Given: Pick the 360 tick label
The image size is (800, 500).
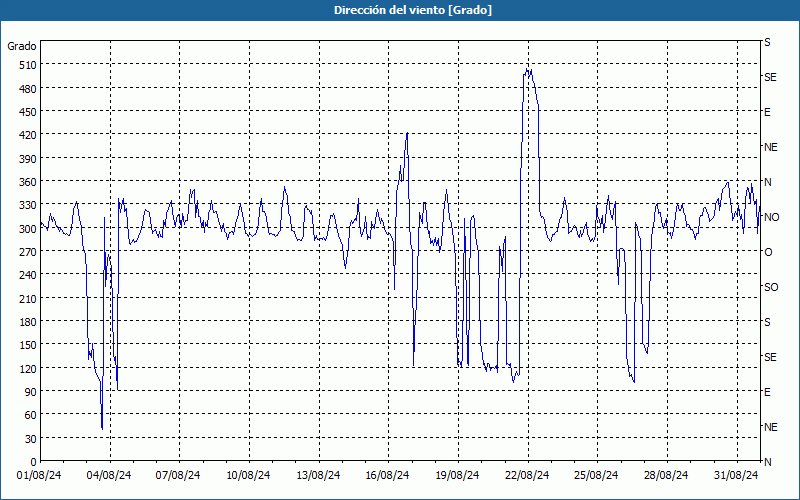Looking at the screenshot, I should pos(28,182).
